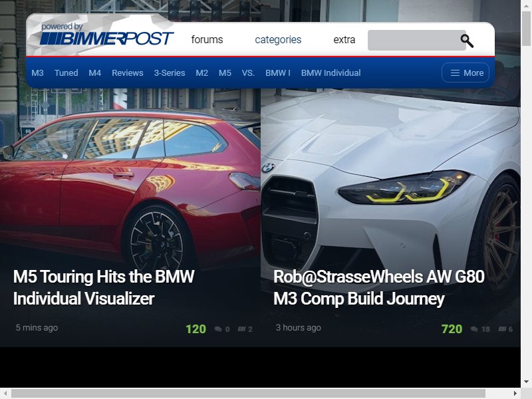Open the forums menu
This screenshot has width=532, height=399.
pos(207,40)
